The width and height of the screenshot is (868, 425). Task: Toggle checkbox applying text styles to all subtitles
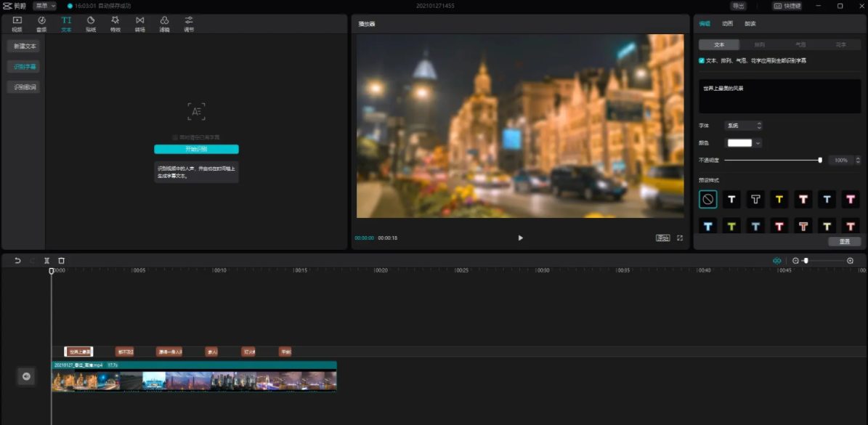tap(702, 60)
